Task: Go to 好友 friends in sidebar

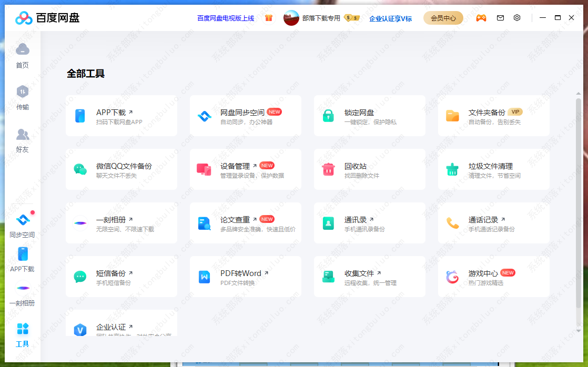Action: pyautogui.click(x=22, y=140)
